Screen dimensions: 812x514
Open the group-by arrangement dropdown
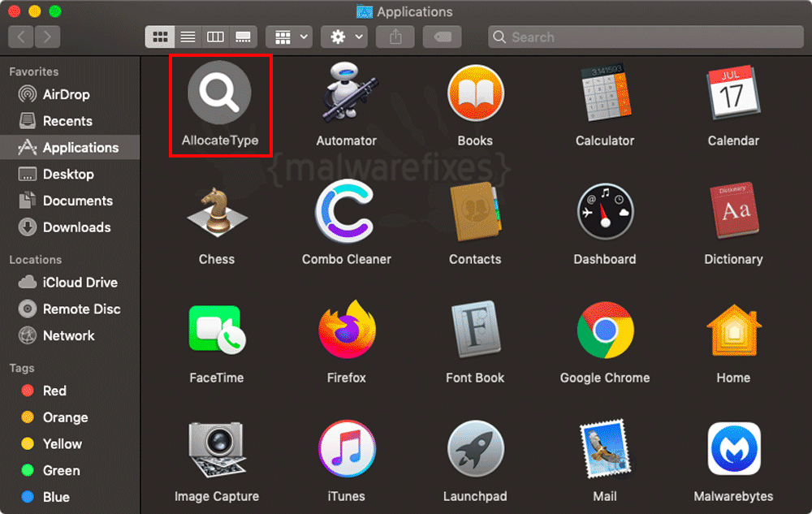coord(289,37)
